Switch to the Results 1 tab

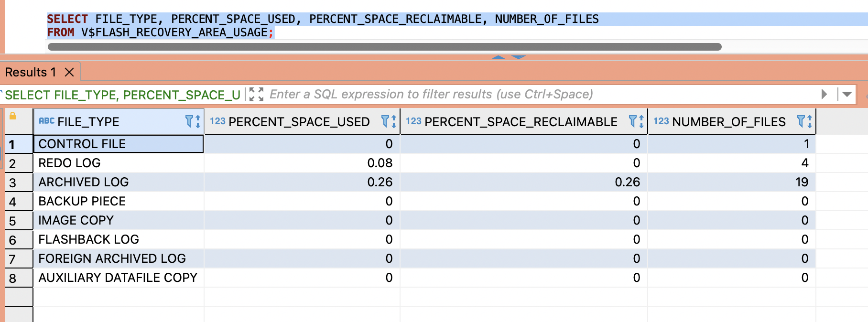(31, 72)
